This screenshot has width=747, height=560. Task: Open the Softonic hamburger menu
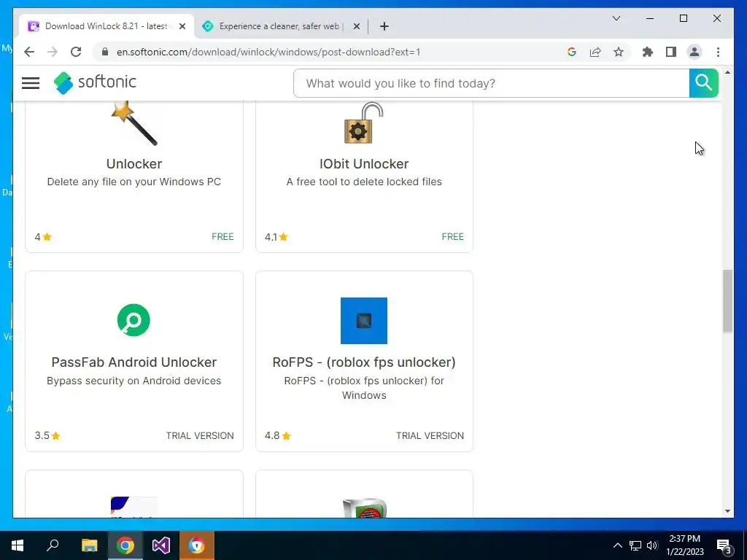click(31, 83)
